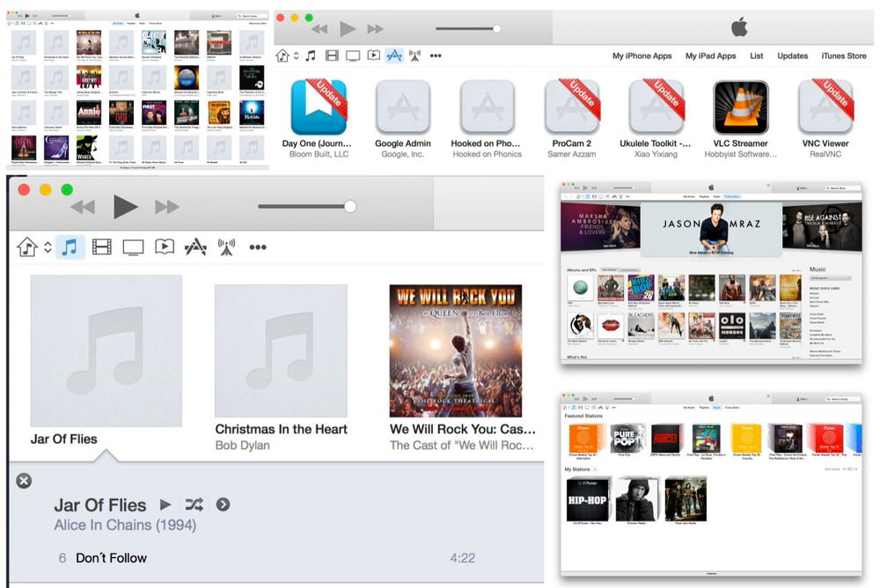
Task: Select Movies icon in Music window
Action: 101,246
